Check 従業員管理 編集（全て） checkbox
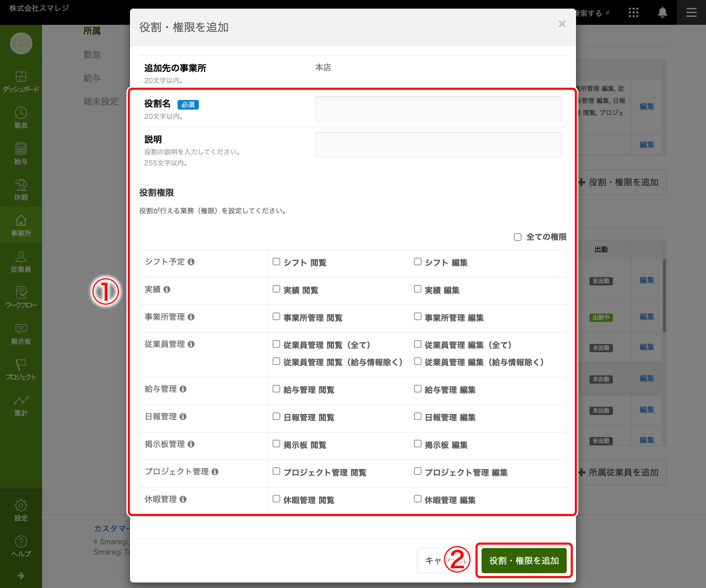 [417, 344]
